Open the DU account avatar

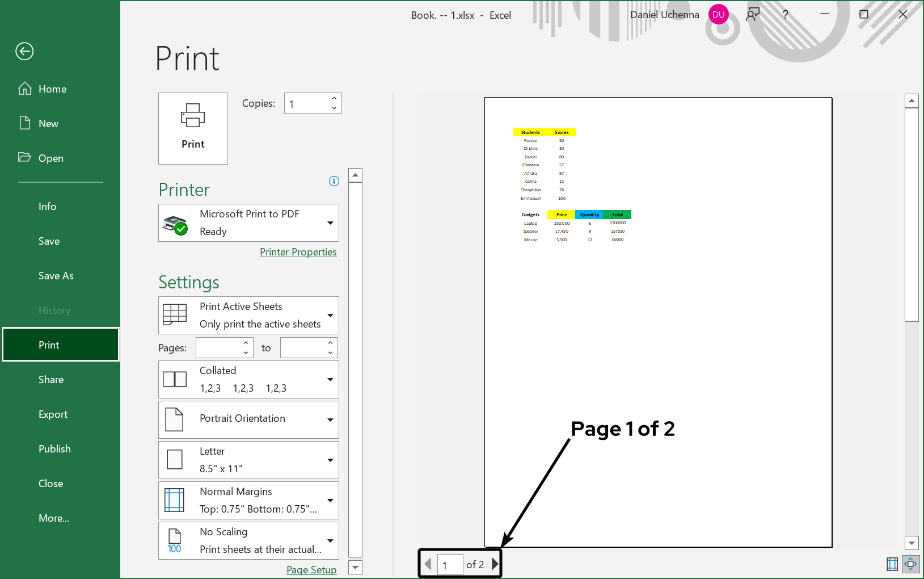point(719,15)
